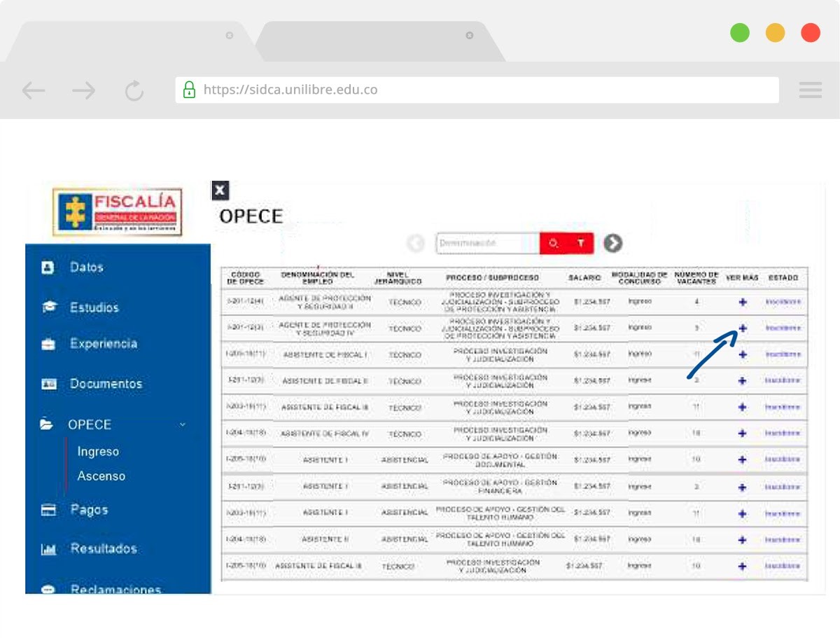Open the browser hamburger menu
Image resolution: width=840 pixels, height=638 pixels.
[x=810, y=90]
